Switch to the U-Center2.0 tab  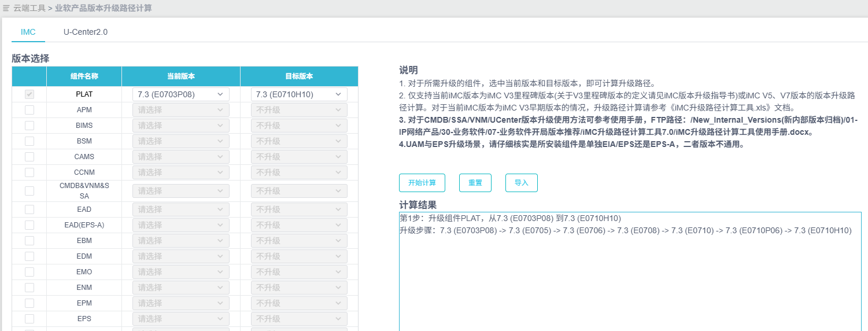point(86,32)
